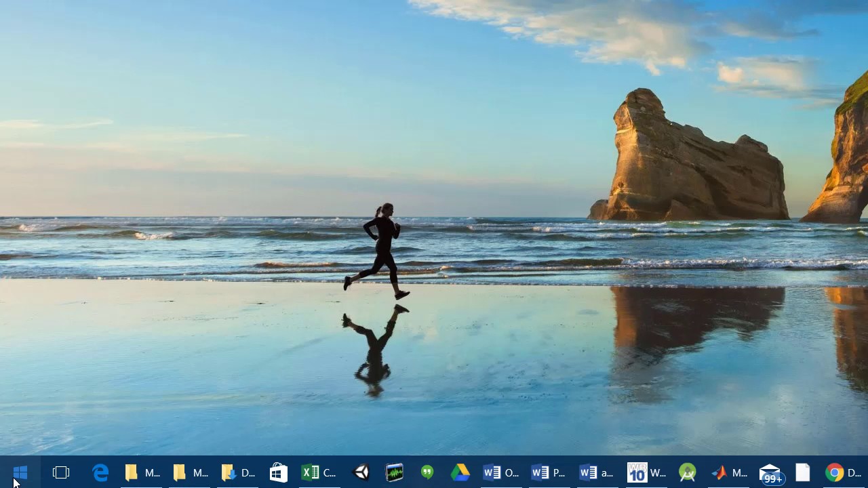The width and height of the screenshot is (868, 488).
Task: Switch to the Excel workbook labeled C...
Action: pyautogui.click(x=319, y=472)
